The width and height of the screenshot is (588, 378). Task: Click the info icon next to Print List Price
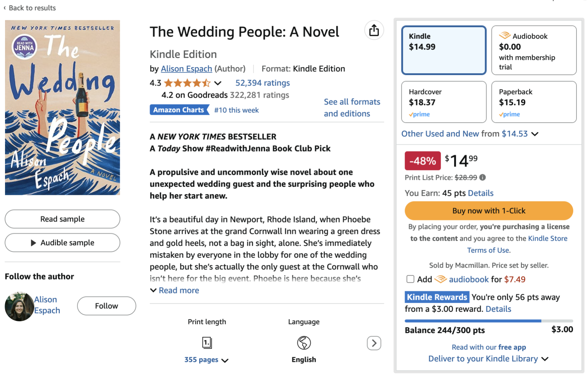(x=482, y=178)
